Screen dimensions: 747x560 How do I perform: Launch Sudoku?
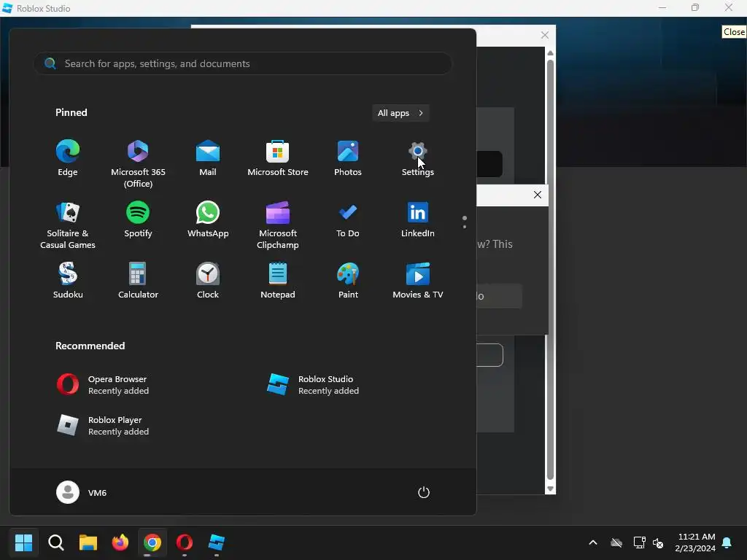[68, 281]
